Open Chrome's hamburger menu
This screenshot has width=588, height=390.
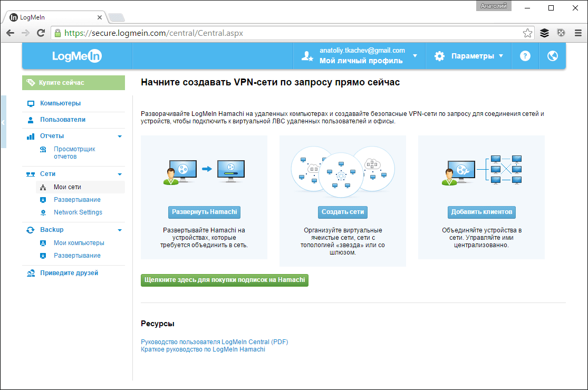click(x=578, y=33)
